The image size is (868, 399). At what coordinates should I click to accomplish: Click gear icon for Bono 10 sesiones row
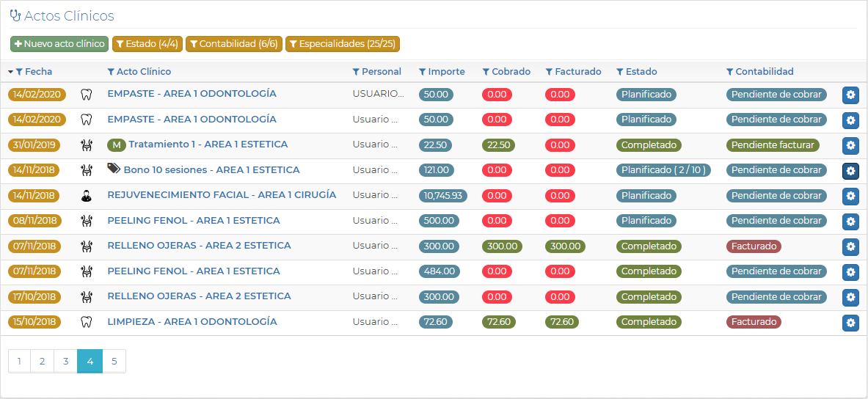click(850, 171)
